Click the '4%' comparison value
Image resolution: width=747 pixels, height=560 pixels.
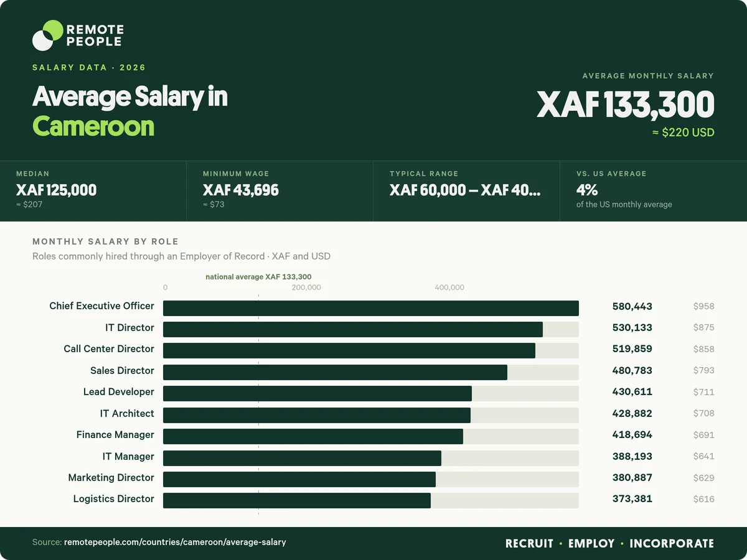tap(587, 190)
